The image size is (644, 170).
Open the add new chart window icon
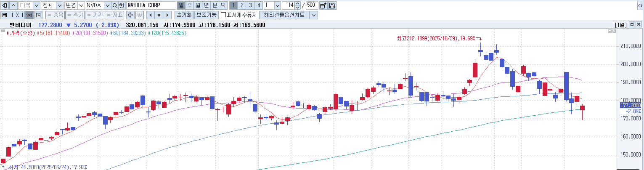tap(323, 5)
